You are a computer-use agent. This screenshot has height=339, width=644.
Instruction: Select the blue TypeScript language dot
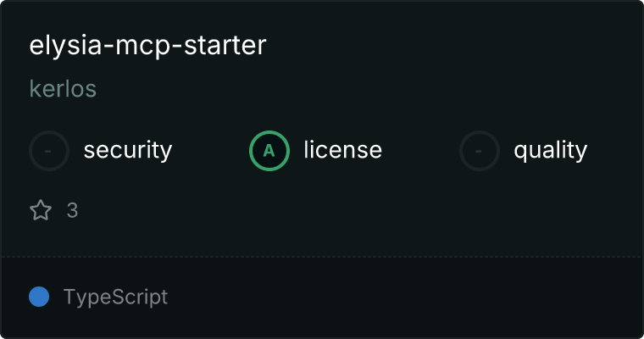pos(39,297)
